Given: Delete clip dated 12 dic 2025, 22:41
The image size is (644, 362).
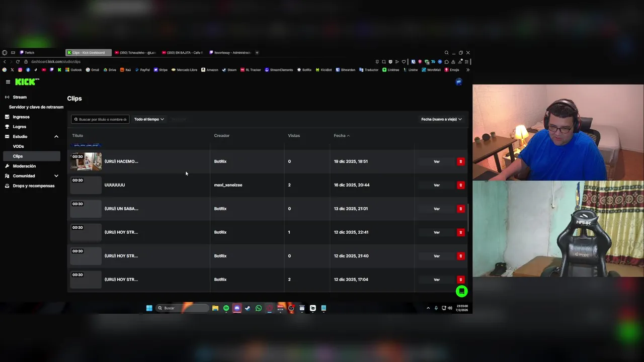Looking at the screenshot, I should 460,232.
